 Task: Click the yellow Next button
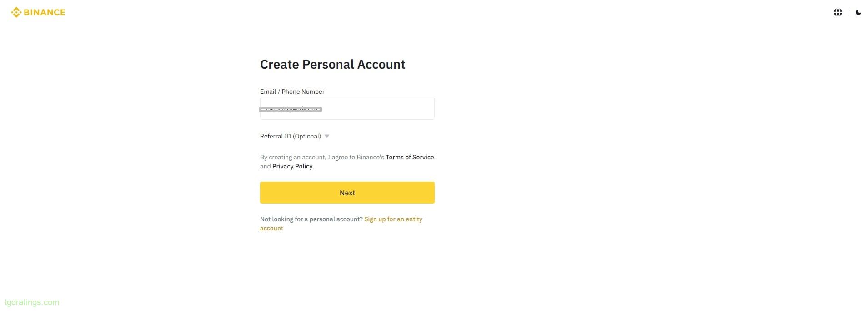[347, 193]
